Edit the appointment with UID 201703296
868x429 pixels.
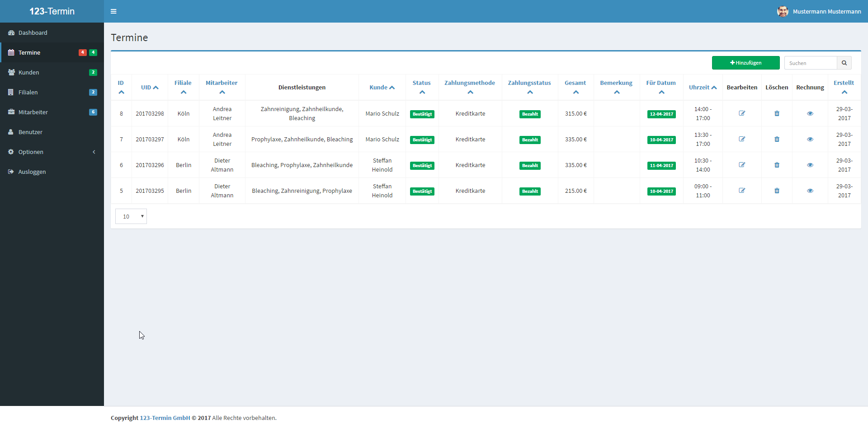742,165
